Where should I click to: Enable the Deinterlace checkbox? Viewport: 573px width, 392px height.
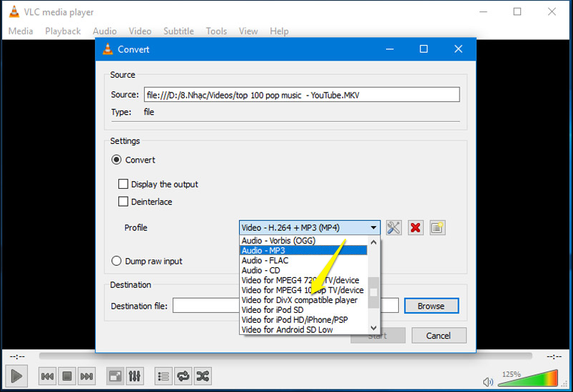[x=123, y=202]
